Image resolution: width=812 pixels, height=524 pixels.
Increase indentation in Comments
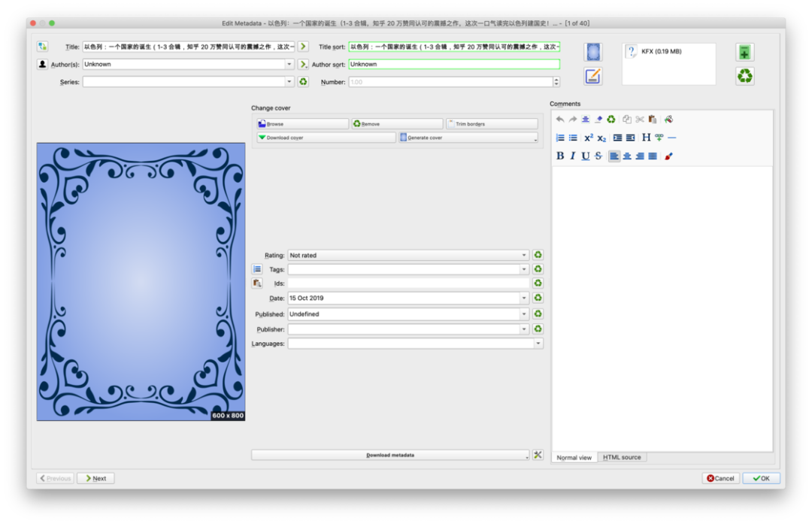tap(617, 138)
